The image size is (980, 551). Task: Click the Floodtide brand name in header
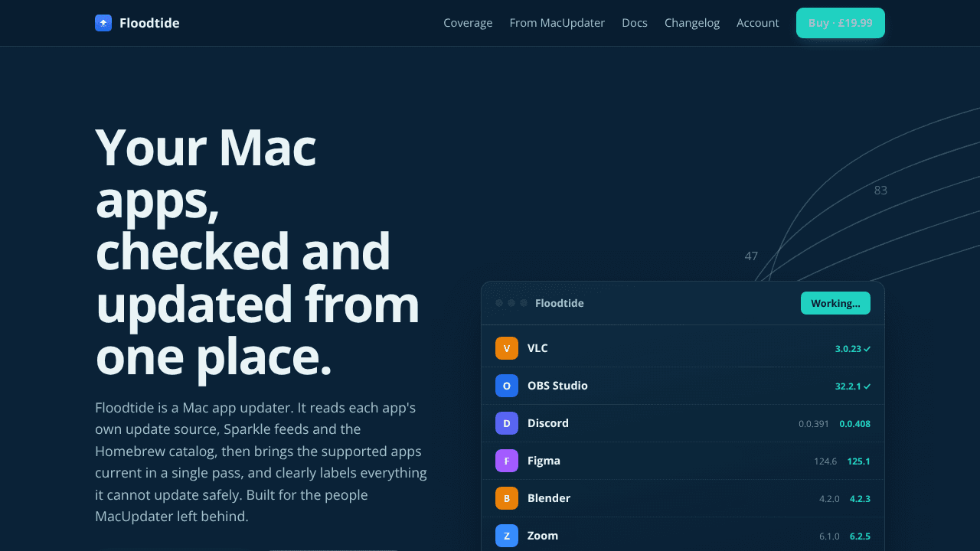149,23
